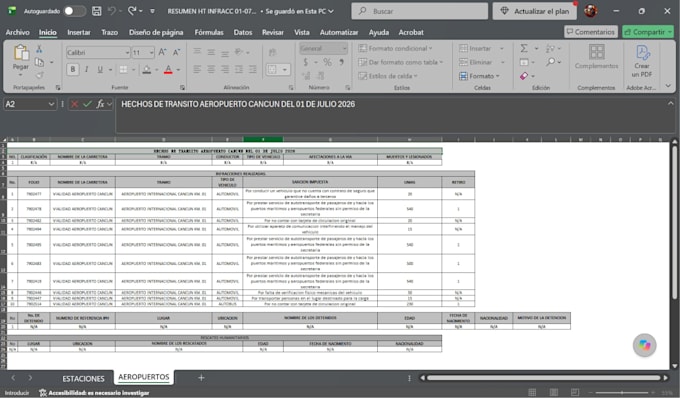Click Insertar cells button

coord(475,49)
